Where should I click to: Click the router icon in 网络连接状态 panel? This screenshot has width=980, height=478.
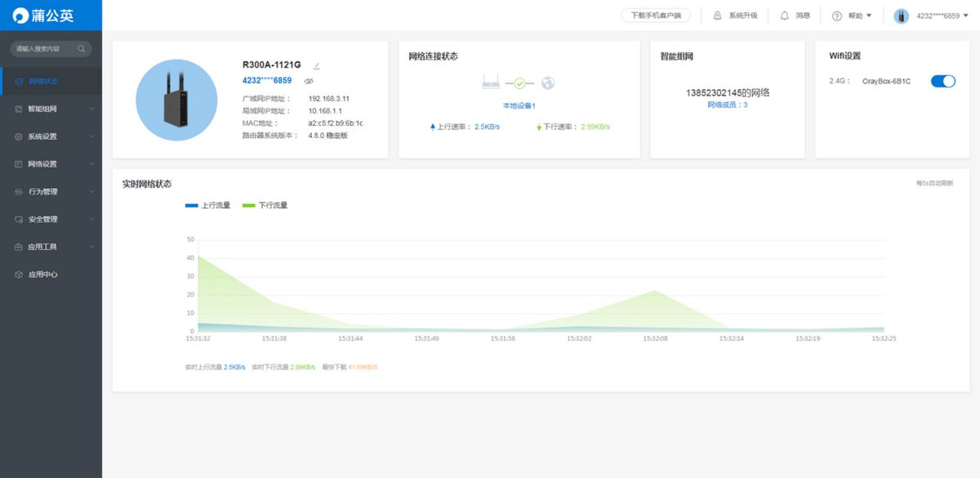491,83
